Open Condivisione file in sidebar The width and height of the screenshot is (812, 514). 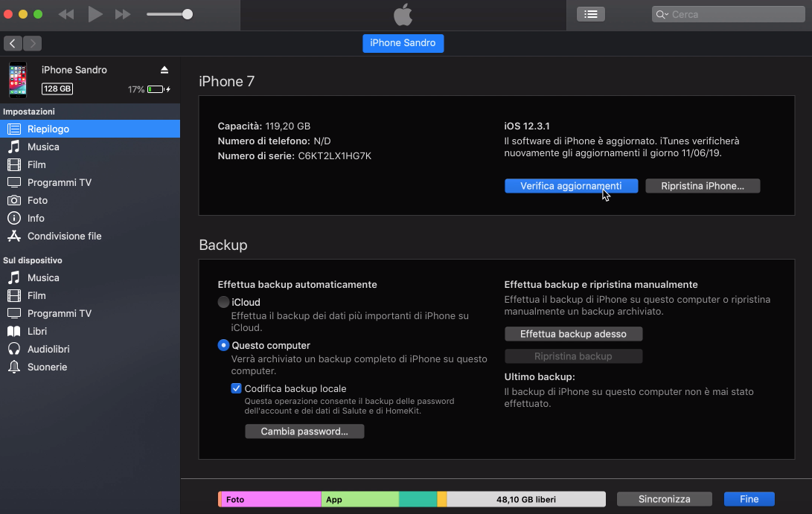(x=90, y=236)
